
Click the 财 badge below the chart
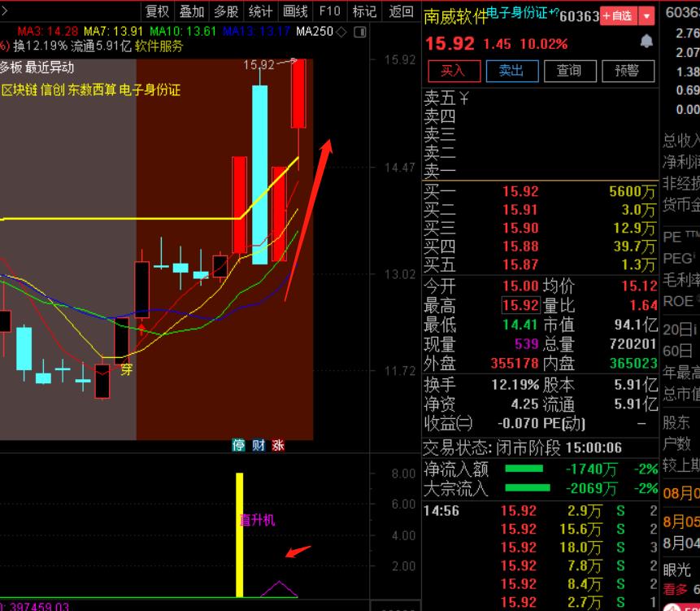click(x=259, y=445)
